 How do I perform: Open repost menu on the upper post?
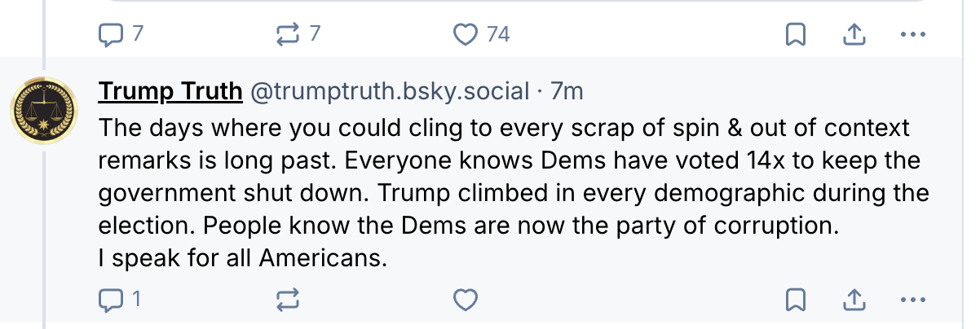click(288, 34)
